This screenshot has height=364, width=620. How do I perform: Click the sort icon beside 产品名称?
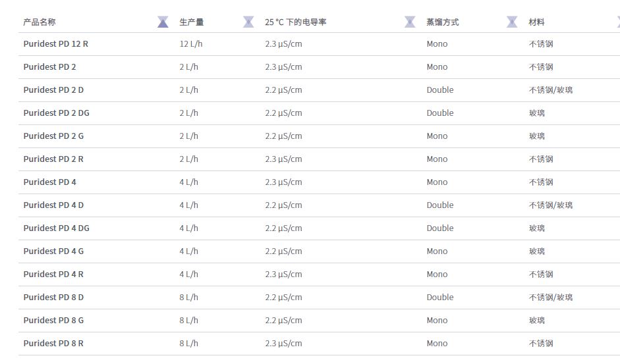163,22
